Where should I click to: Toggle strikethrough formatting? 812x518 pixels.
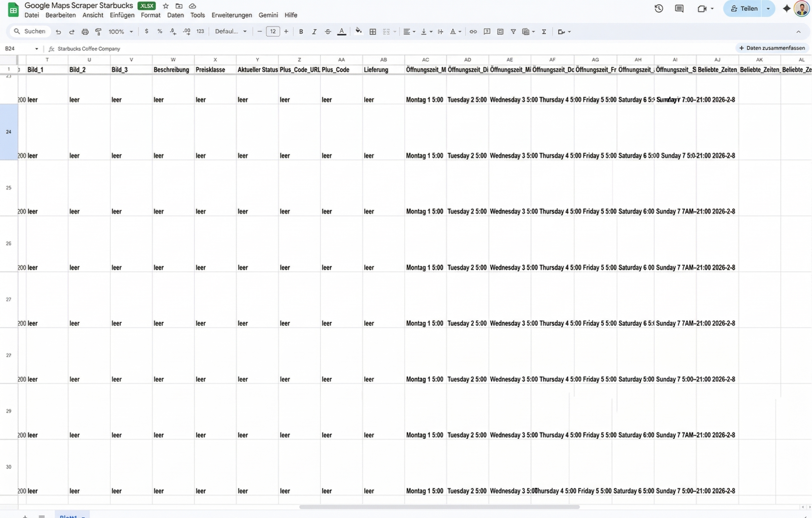327,32
